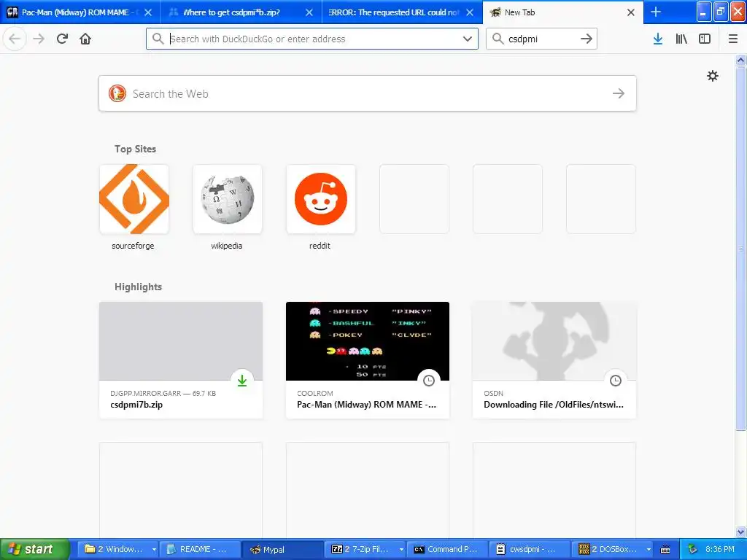747x560 pixels.
Task: Close the 'Where to get csdpmi*b.zip?' tab
Action: (x=309, y=12)
